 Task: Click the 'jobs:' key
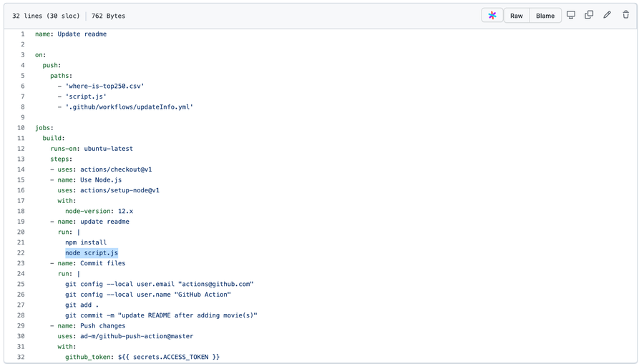(44, 127)
